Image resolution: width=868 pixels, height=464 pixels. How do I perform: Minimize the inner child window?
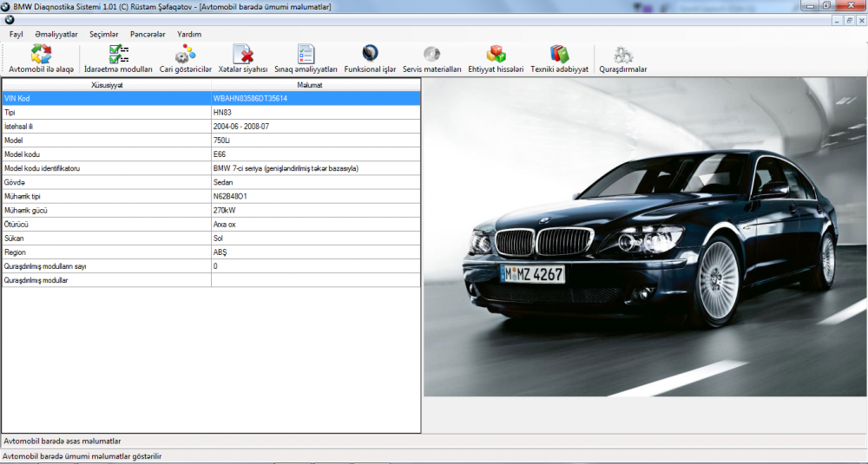[838, 21]
